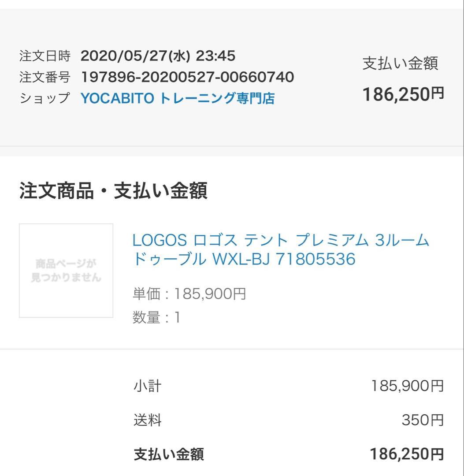Click the 単価 : 185,900円 unit price line
This screenshot has width=464, height=476.
189,294
